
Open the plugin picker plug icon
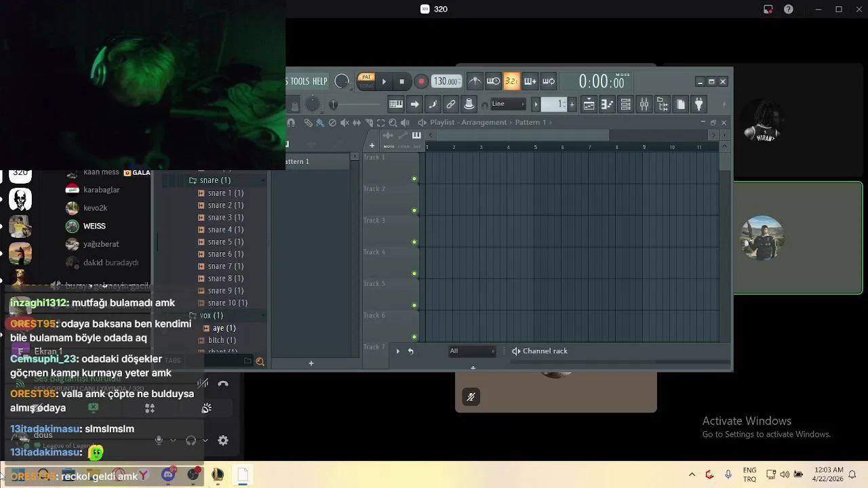pyautogui.click(x=698, y=104)
